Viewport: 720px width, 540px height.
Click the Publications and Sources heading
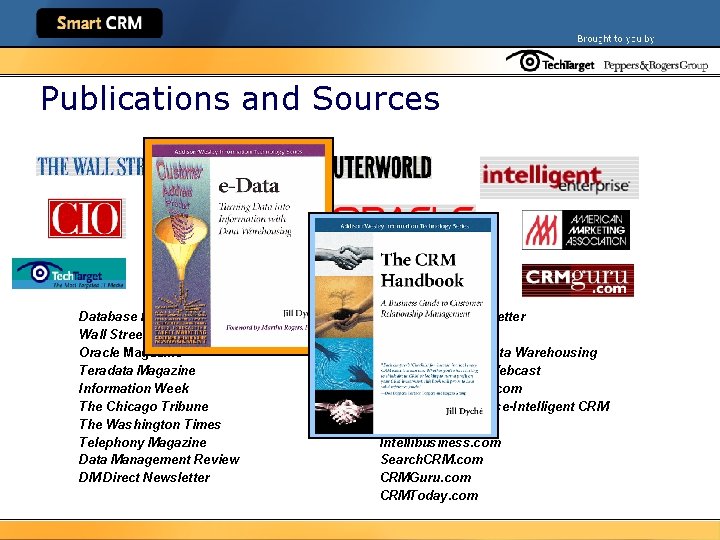[240, 98]
